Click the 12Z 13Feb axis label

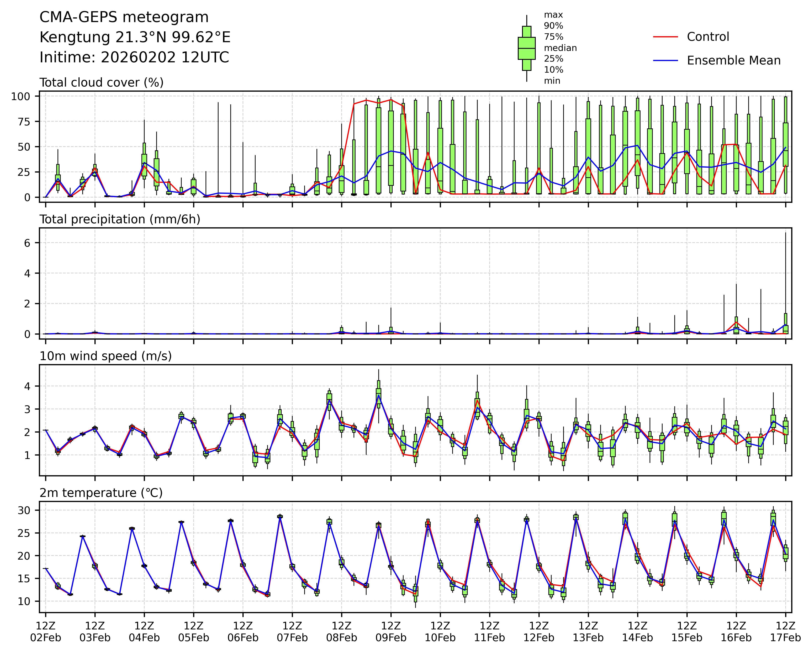pos(588,632)
